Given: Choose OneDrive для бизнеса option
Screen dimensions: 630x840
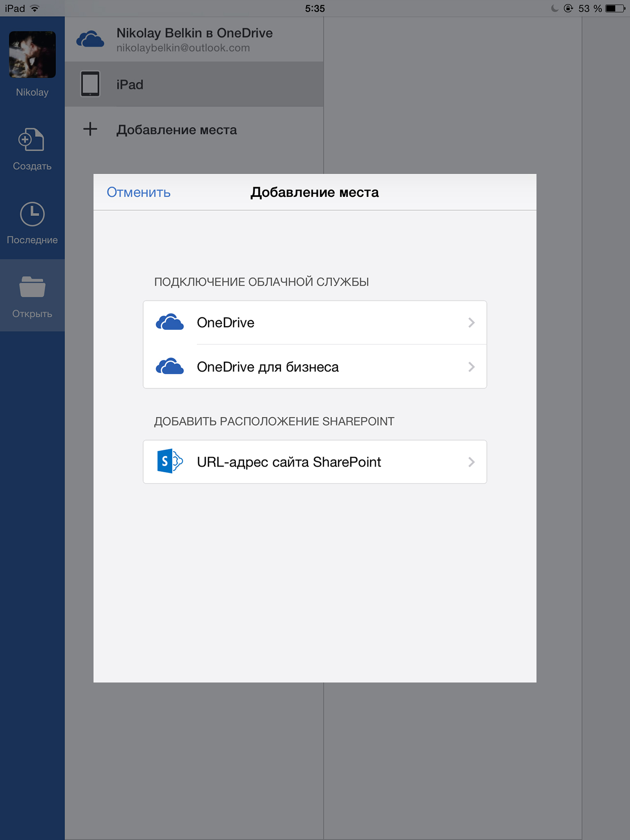Looking at the screenshot, I should click(315, 367).
